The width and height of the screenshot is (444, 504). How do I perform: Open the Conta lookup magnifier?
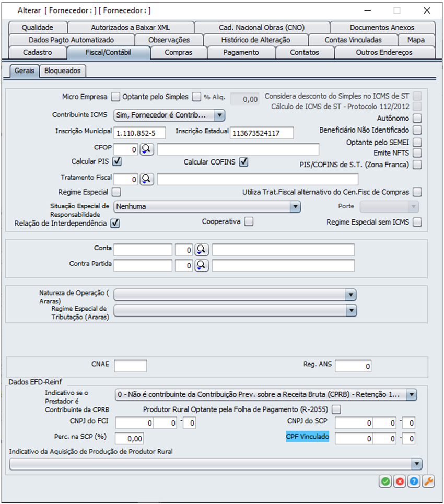point(201,250)
